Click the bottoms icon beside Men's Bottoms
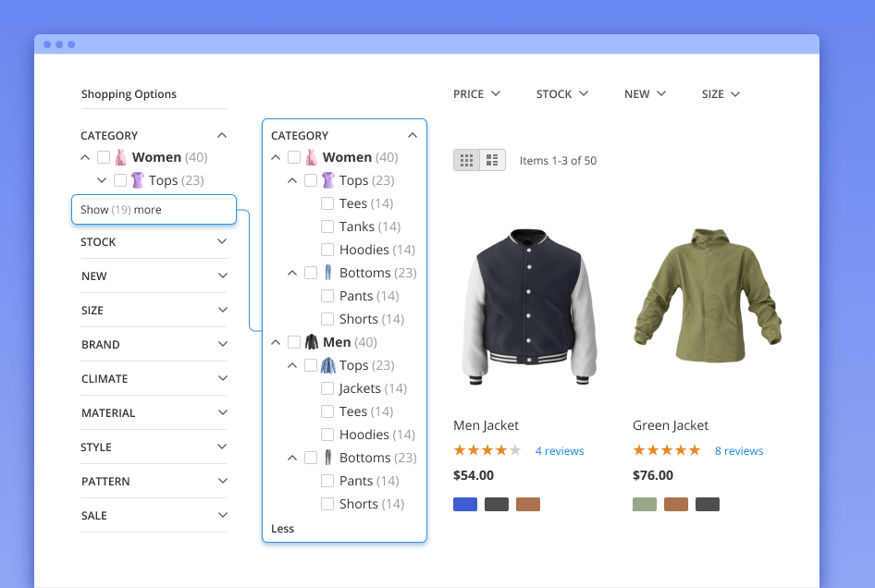Image resolution: width=875 pixels, height=588 pixels. point(330,457)
